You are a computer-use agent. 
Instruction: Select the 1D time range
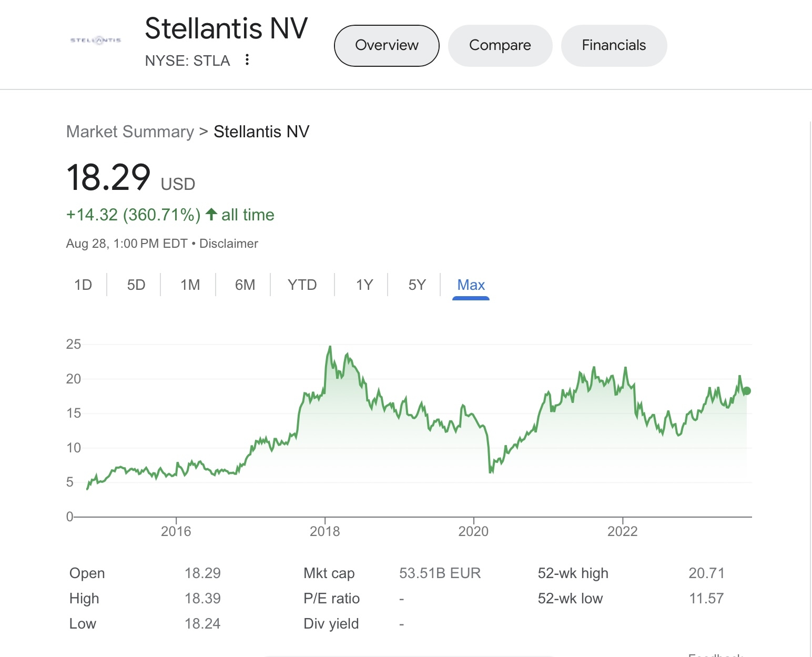(x=83, y=285)
